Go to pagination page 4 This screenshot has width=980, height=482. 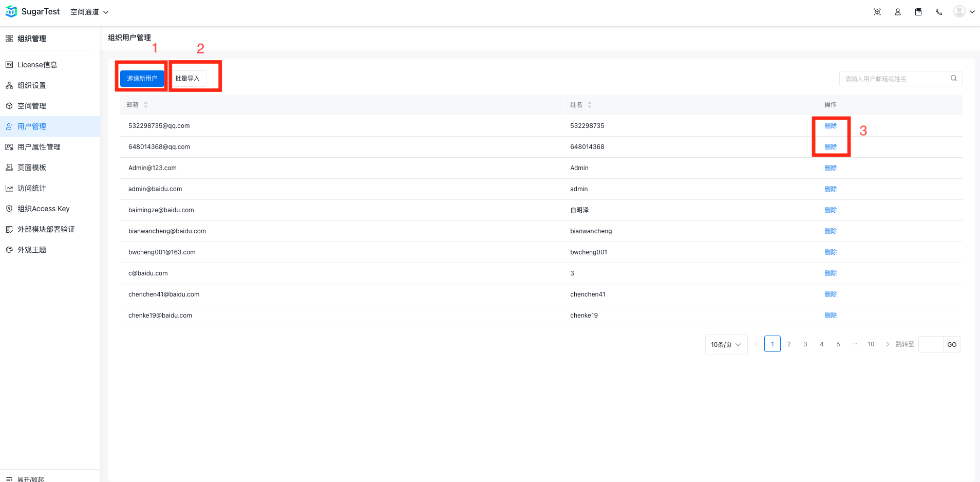click(822, 344)
